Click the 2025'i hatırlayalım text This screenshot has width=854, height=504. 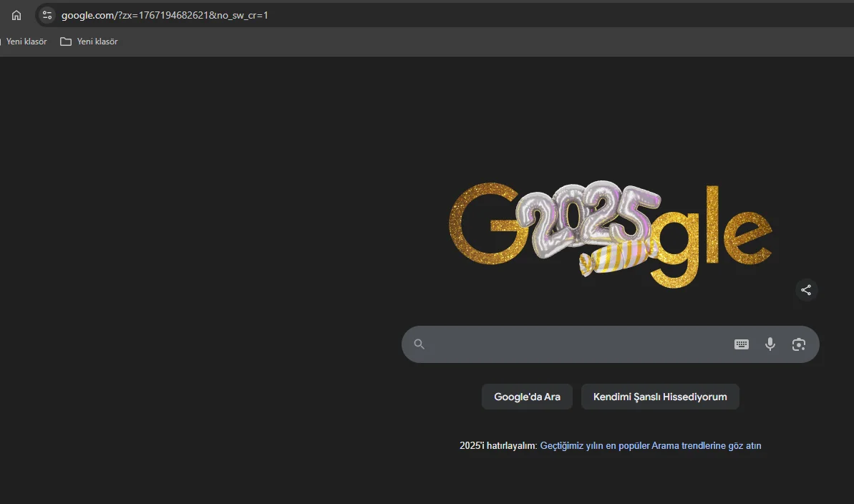coord(498,446)
